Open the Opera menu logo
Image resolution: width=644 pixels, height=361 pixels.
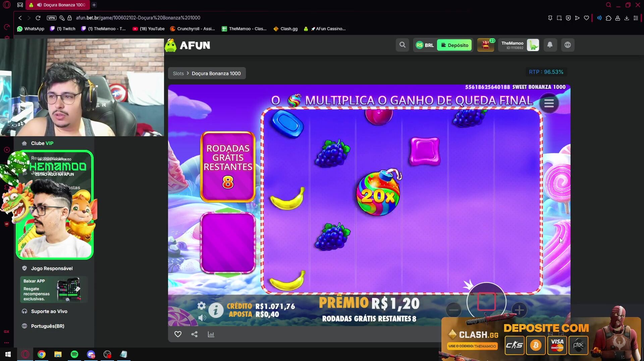point(7,5)
